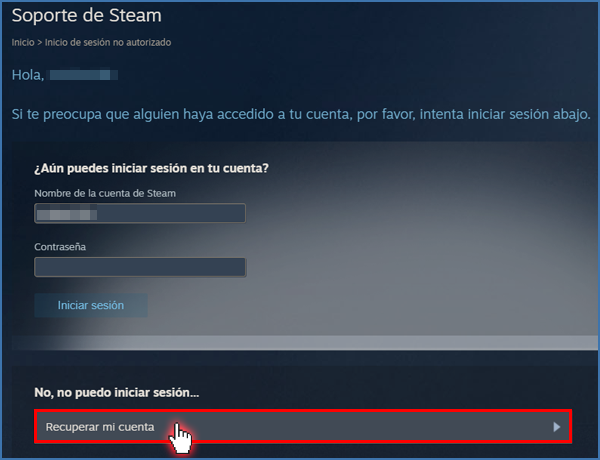600x460 pixels.
Task: Click the Iniciar sesión button
Action: click(91, 305)
